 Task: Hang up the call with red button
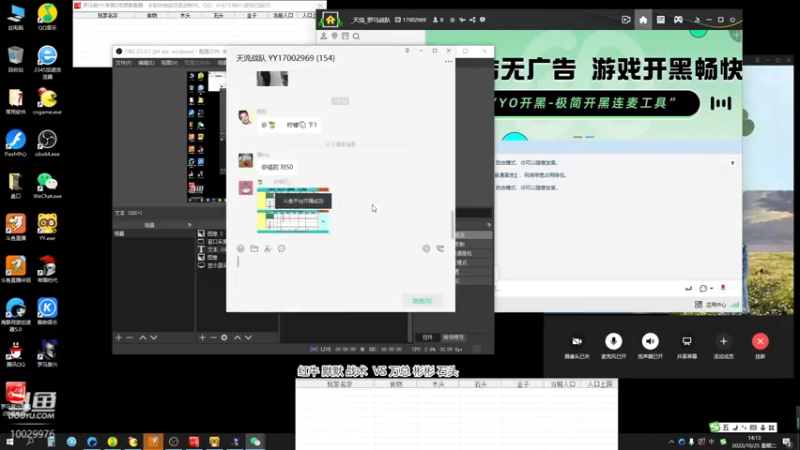(x=760, y=341)
